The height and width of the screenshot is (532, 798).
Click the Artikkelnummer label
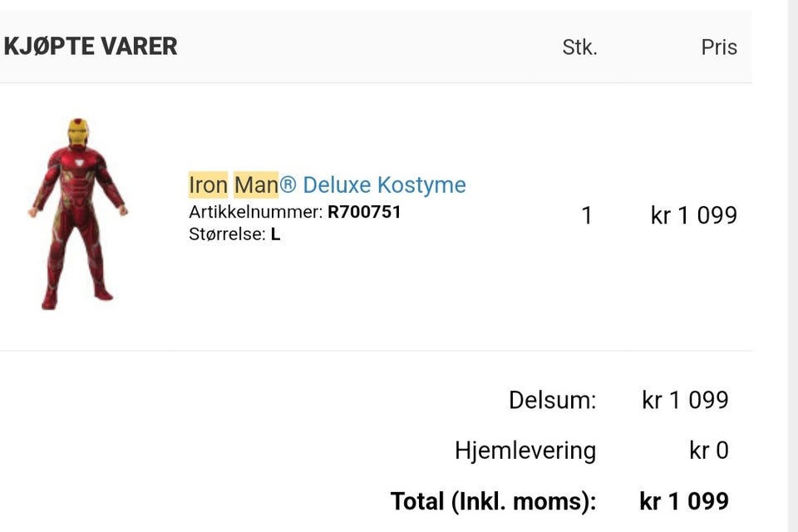tap(254, 212)
